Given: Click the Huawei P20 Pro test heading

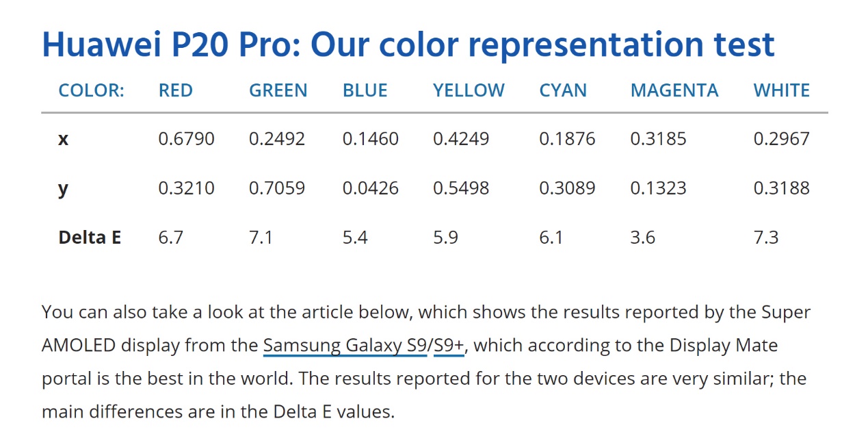Looking at the screenshot, I should (x=408, y=44).
